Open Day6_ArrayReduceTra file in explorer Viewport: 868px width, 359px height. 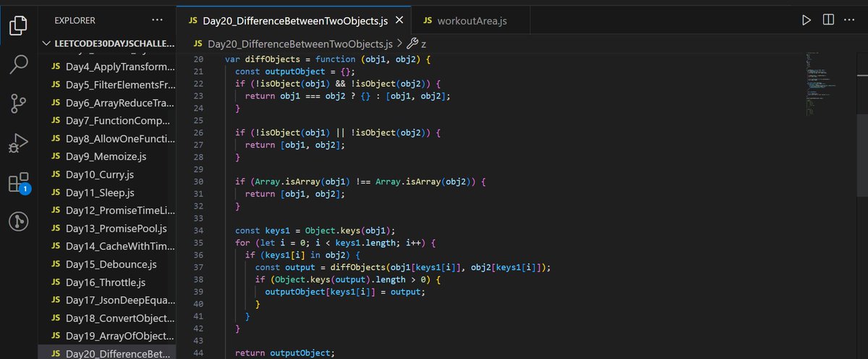pos(109,103)
